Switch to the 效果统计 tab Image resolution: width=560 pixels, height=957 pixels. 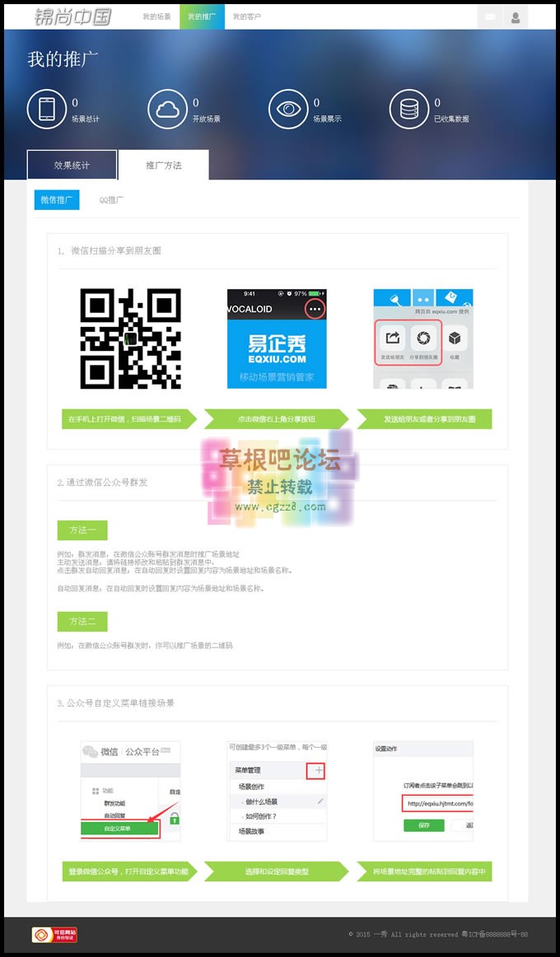pyautogui.click(x=72, y=165)
